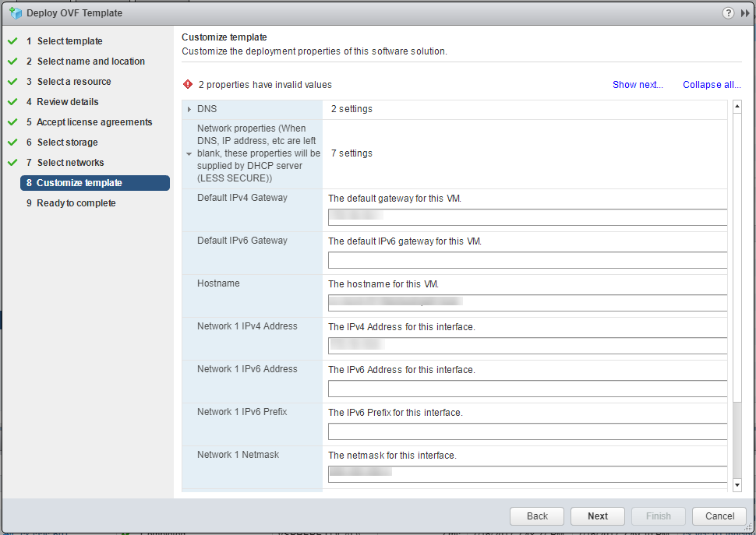Cancel the OVF deployment wizard
The height and width of the screenshot is (535, 756).
pyautogui.click(x=719, y=516)
